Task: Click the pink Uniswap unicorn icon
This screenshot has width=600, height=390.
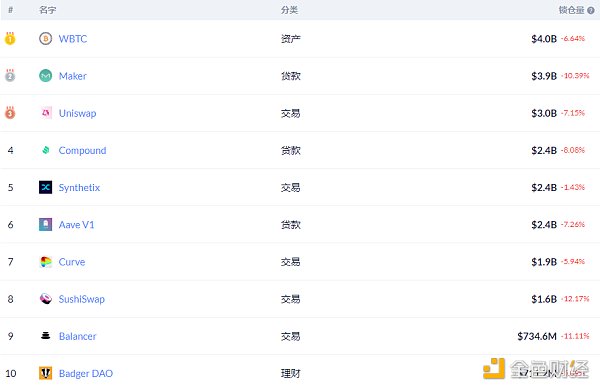Action: tap(46, 113)
